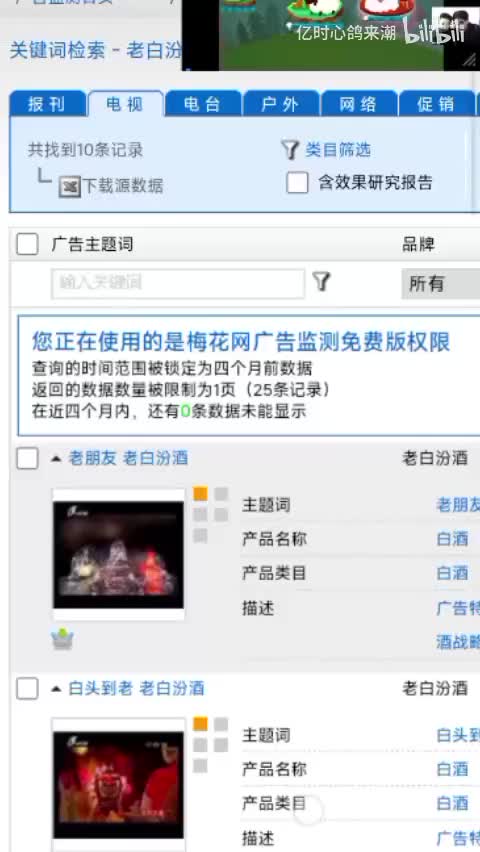Switch to the 电台 tab
This screenshot has height=852, width=480.
coord(203,104)
